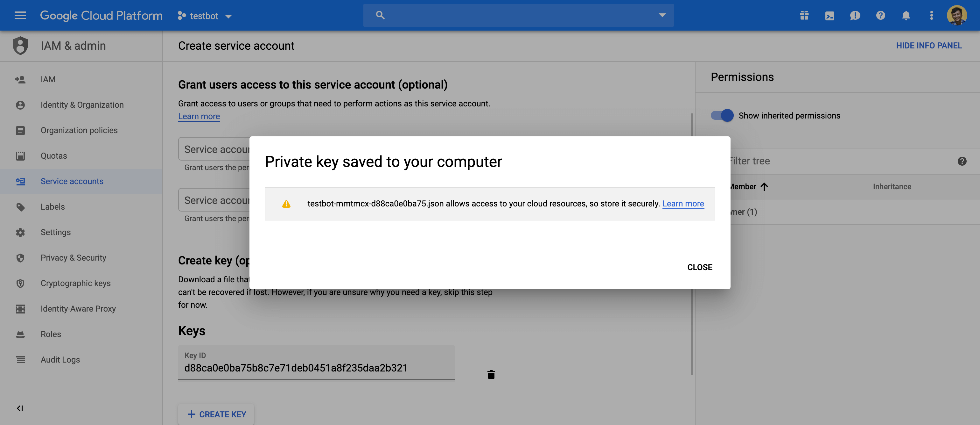Click the collapse sidebar arrow button
Image resolution: width=980 pixels, height=425 pixels.
click(x=19, y=407)
